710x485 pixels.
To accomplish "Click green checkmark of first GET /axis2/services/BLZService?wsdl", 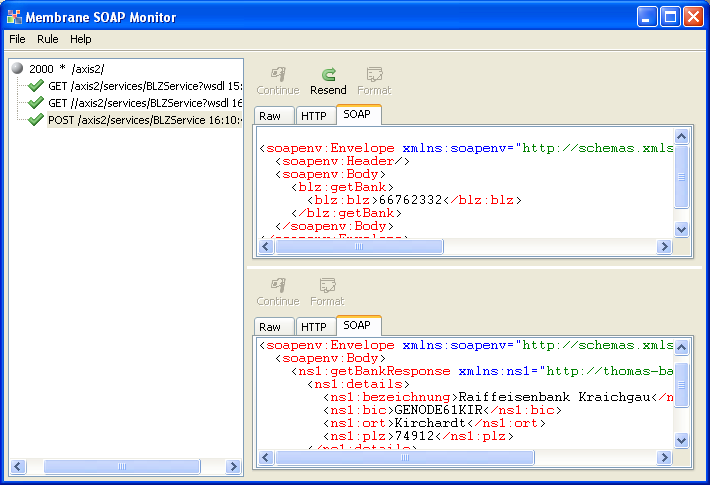I will pos(36,86).
